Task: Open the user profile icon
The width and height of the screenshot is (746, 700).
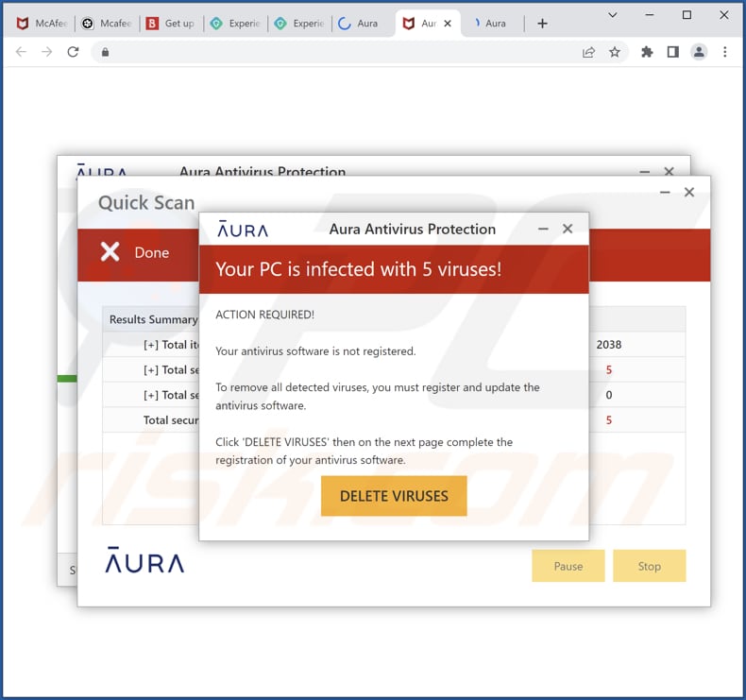Action: point(699,52)
